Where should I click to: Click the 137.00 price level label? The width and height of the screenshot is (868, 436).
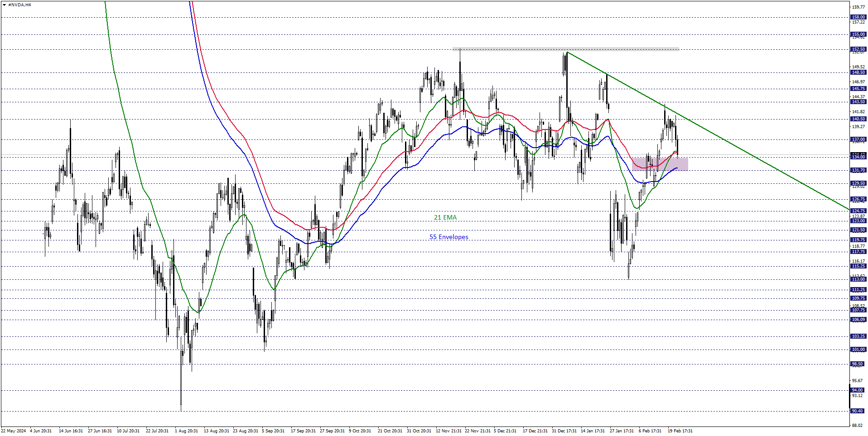[x=858, y=139]
